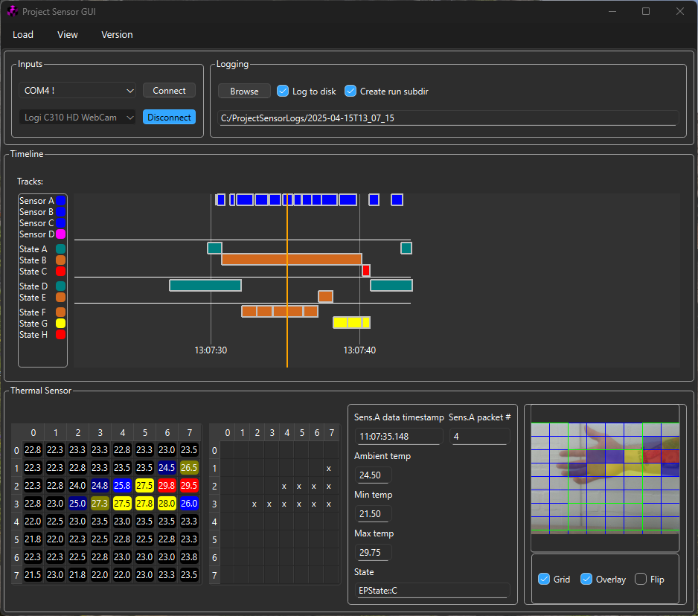Click the State G yellow legend marker
698x616 pixels.
pos(60,323)
